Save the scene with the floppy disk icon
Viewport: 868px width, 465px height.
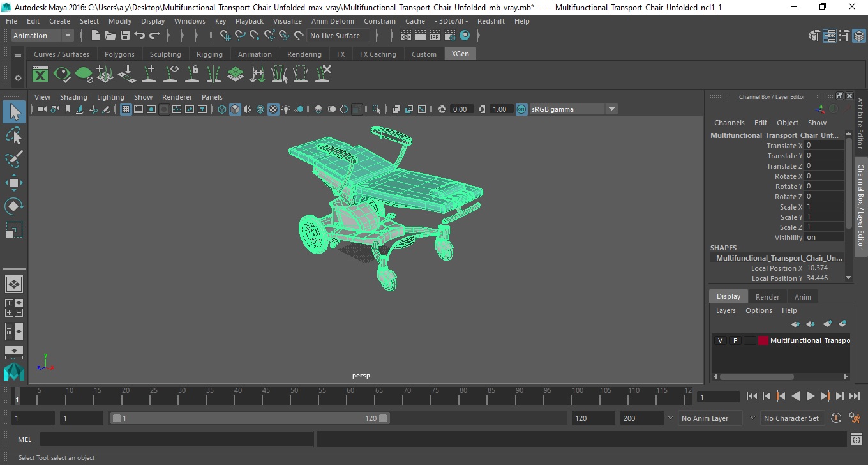coord(125,36)
